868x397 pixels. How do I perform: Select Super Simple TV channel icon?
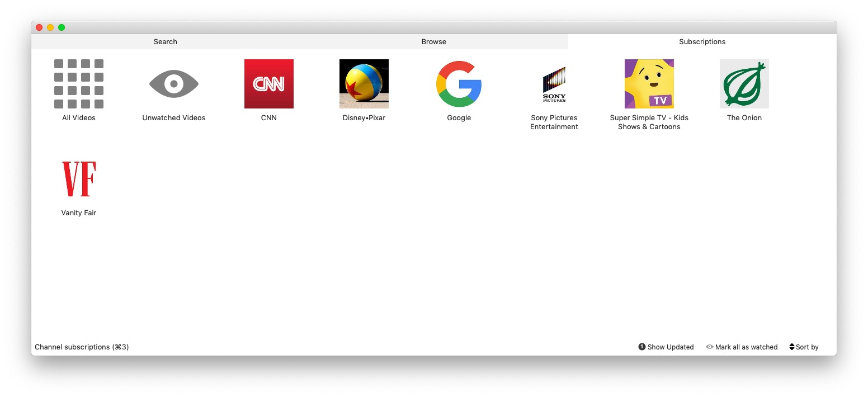[x=649, y=84]
